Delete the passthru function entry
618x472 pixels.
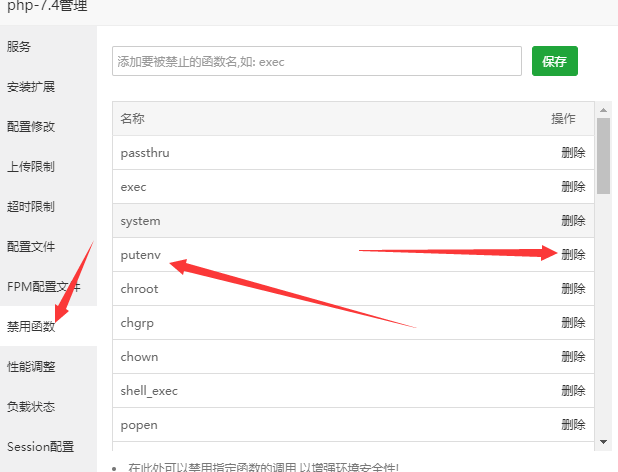573,153
